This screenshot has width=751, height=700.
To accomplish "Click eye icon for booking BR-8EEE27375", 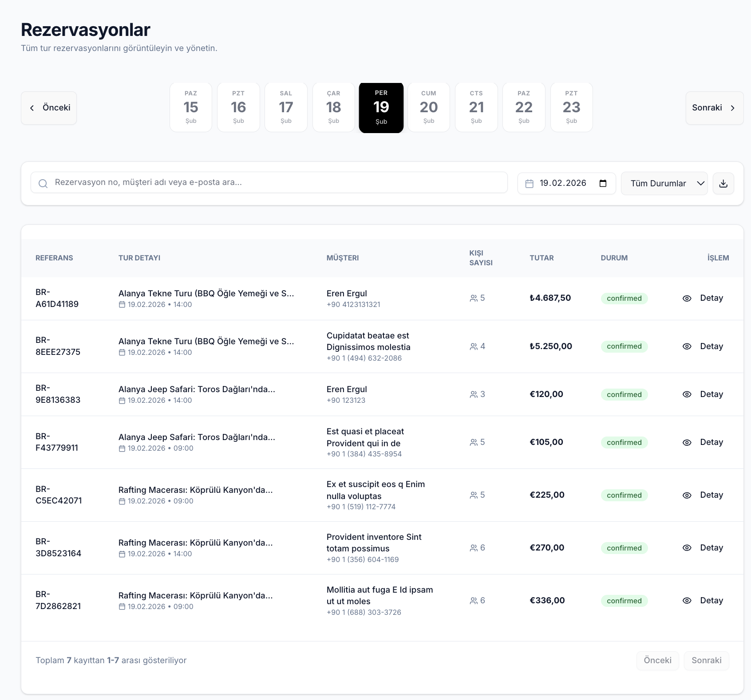I will point(687,346).
